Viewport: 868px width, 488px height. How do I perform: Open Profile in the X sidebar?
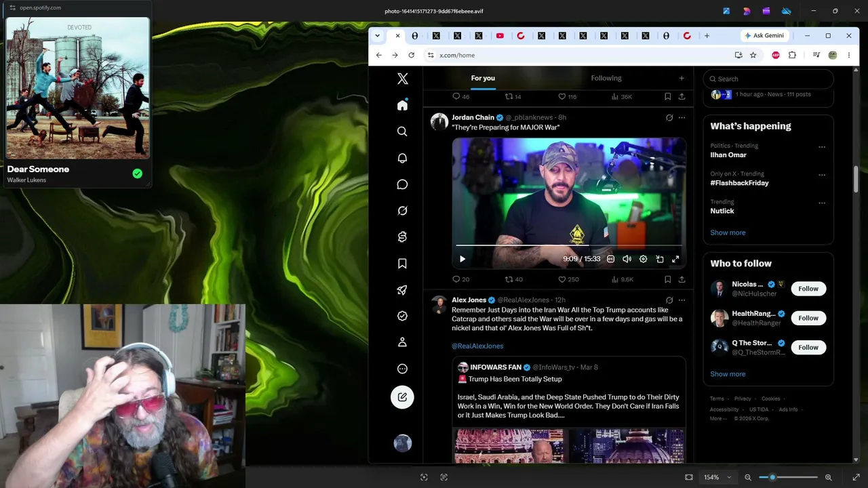(403, 342)
